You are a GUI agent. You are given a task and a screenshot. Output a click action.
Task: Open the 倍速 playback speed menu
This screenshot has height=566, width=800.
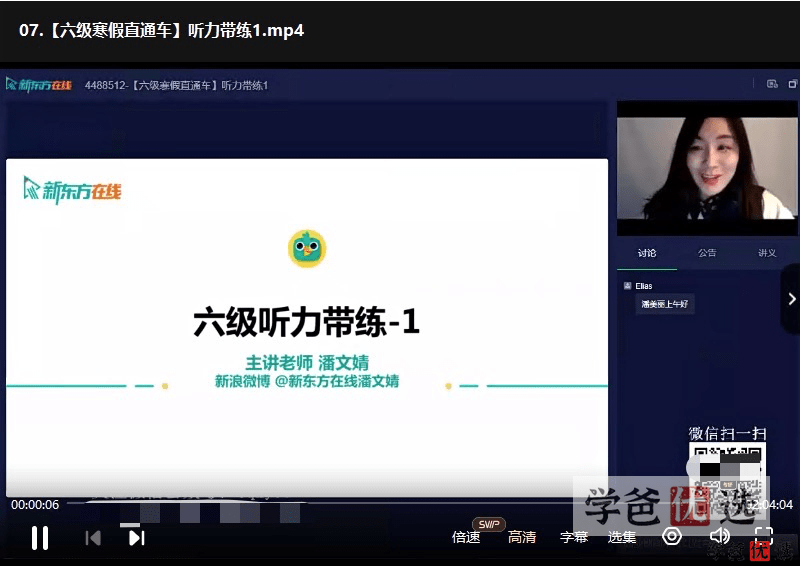[466, 537]
